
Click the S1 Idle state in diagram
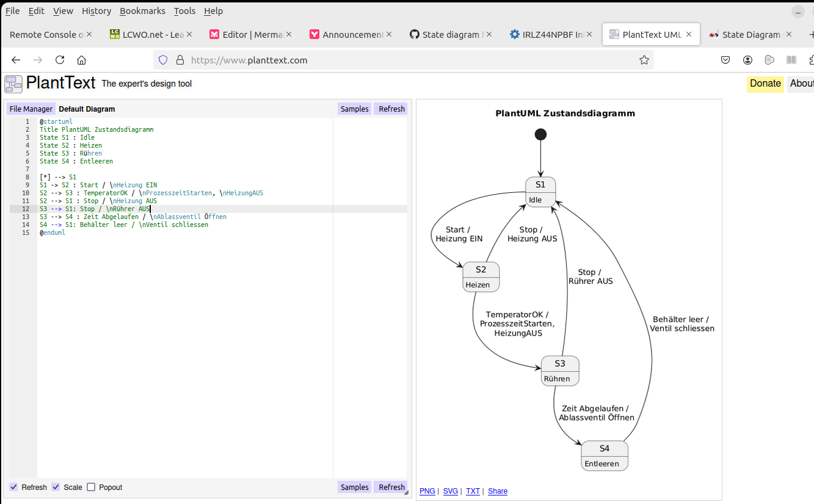coord(540,192)
